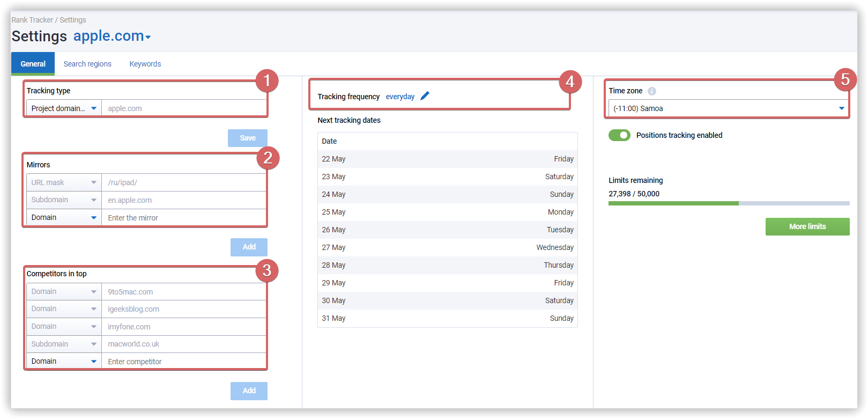Open the Domain dropdown beside Enter competitor
The height and width of the screenshot is (419, 868).
click(x=64, y=362)
